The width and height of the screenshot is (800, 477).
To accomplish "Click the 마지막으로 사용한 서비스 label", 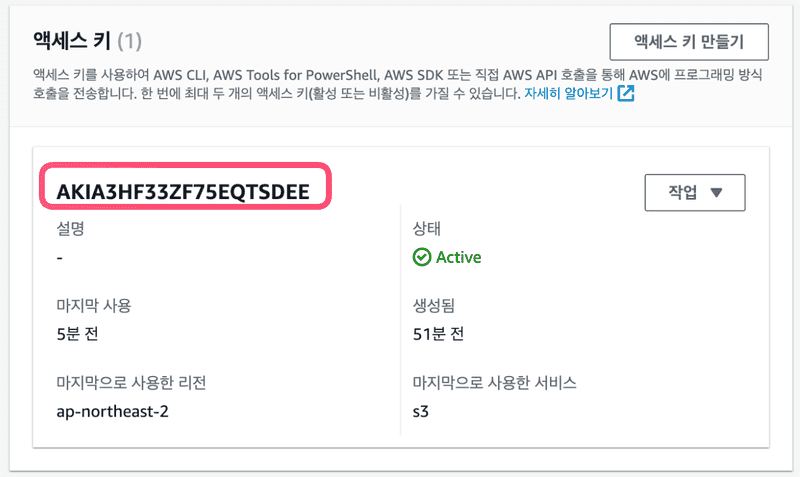I will 495,382.
